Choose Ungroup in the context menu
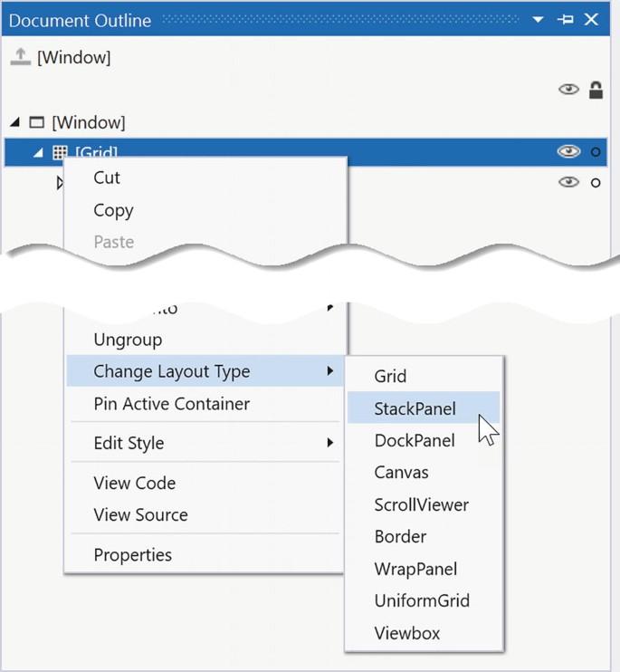The image size is (620, 672). tap(128, 340)
